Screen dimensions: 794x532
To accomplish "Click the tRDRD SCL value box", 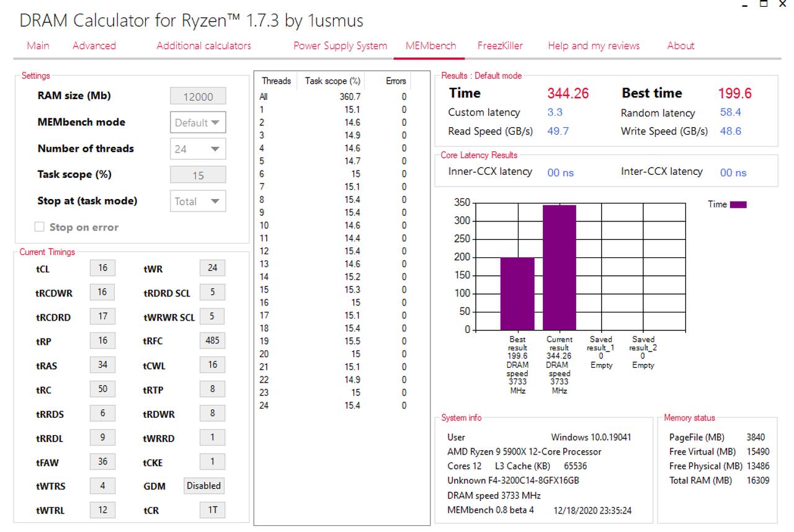I will [x=212, y=292].
